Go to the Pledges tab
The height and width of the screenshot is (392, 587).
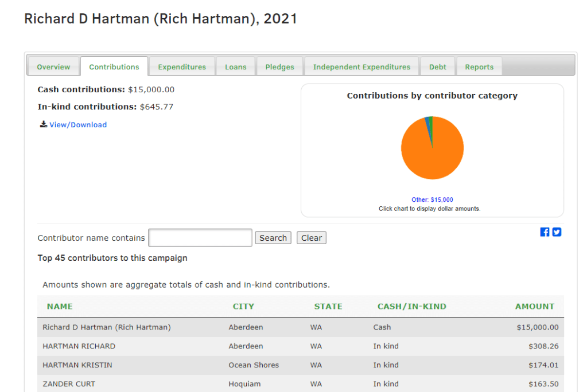(x=279, y=67)
